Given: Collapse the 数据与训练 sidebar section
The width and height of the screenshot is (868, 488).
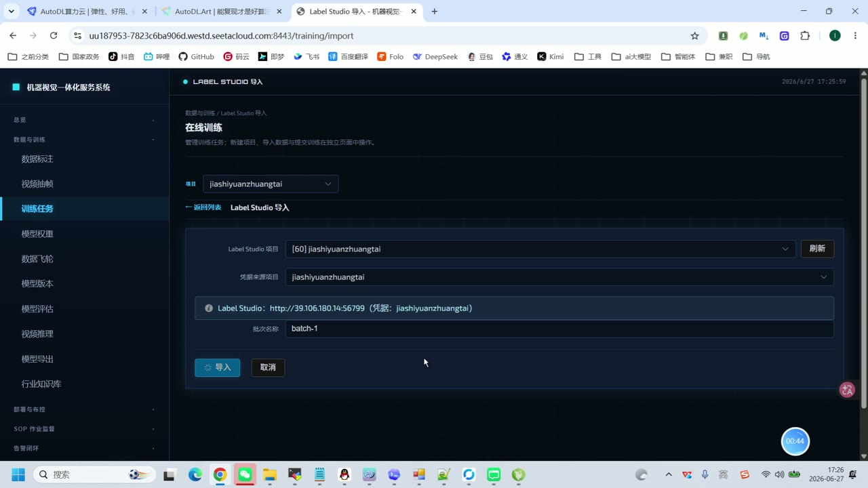Looking at the screenshot, I should (x=85, y=140).
